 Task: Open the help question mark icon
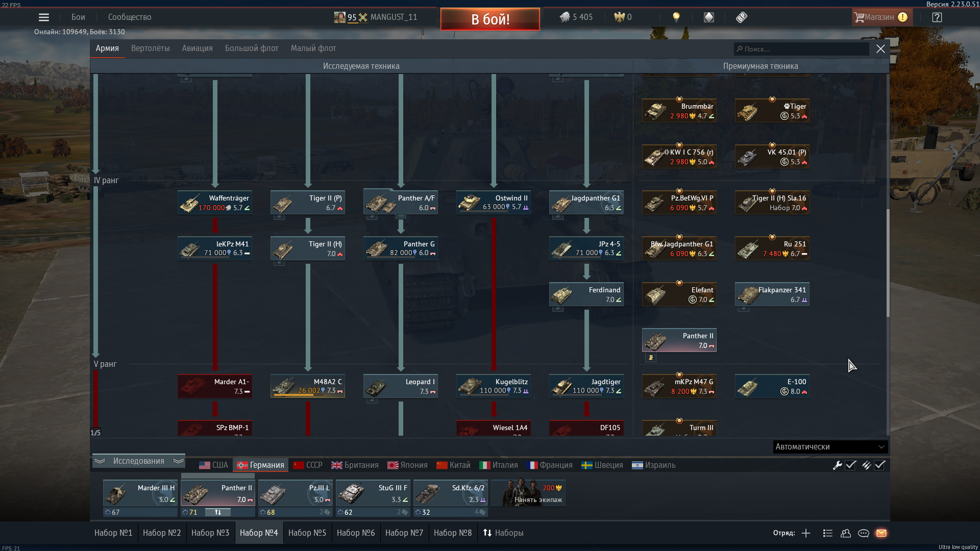(937, 17)
